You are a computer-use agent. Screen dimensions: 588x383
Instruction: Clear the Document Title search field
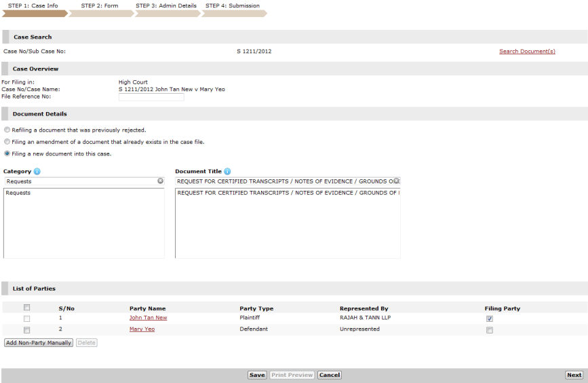click(396, 181)
